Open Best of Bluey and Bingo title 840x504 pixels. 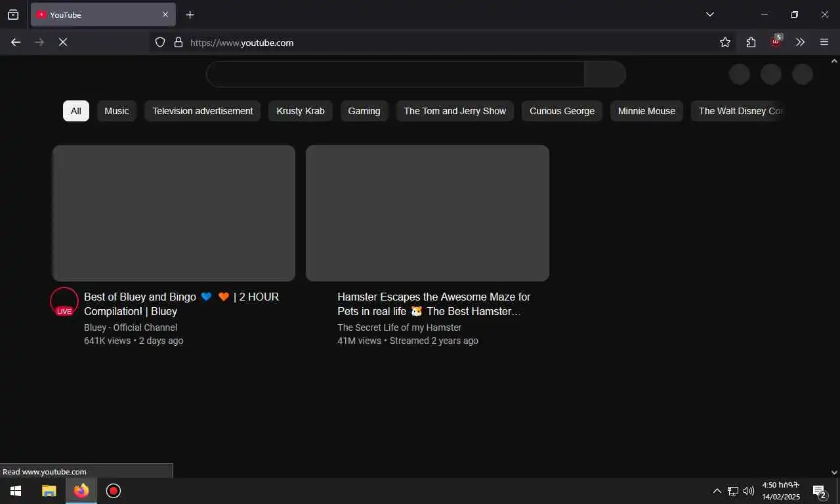(x=182, y=304)
